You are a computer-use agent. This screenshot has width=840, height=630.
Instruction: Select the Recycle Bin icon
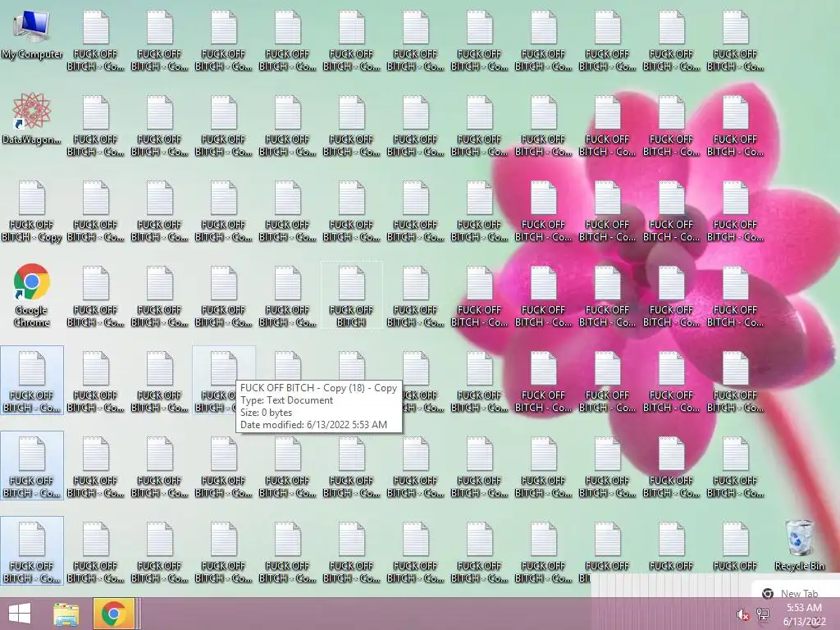(x=799, y=545)
